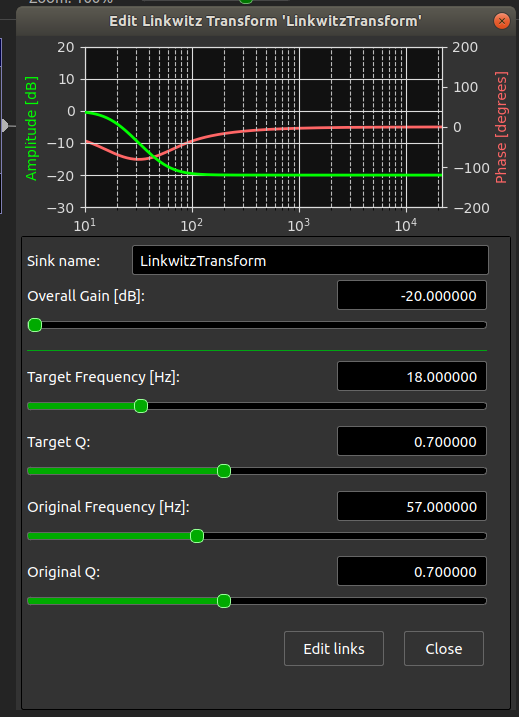Click the Original Q slider handle
This screenshot has height=717, width=519.
click(224, 601)
